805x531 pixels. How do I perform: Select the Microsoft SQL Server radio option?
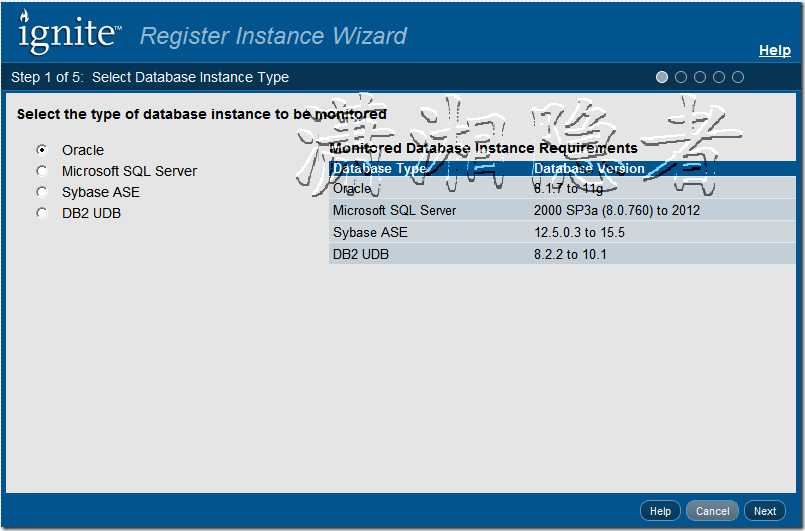tap(42, 170)
